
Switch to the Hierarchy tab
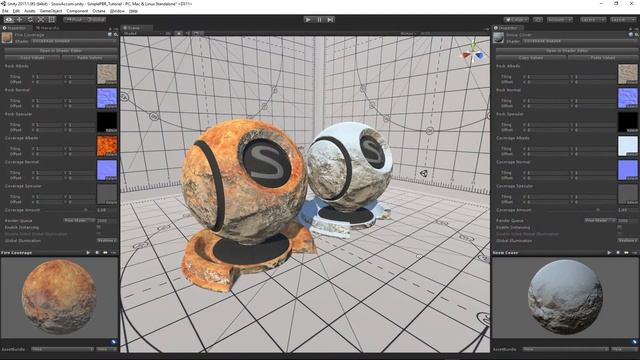click(47, 28)
